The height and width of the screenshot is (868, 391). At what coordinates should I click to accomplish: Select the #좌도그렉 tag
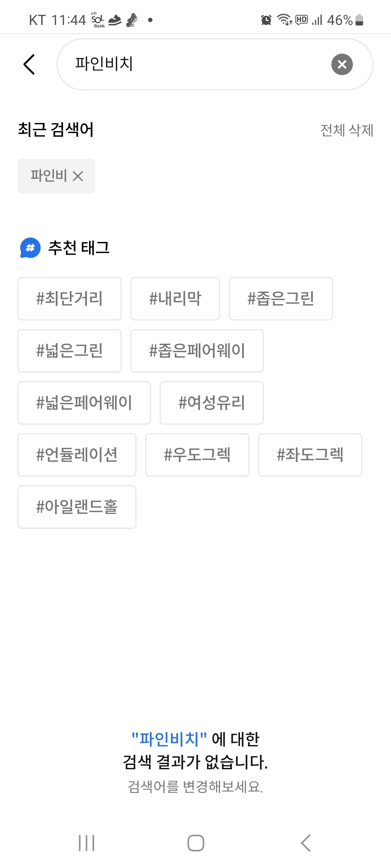tap(310, 455)
